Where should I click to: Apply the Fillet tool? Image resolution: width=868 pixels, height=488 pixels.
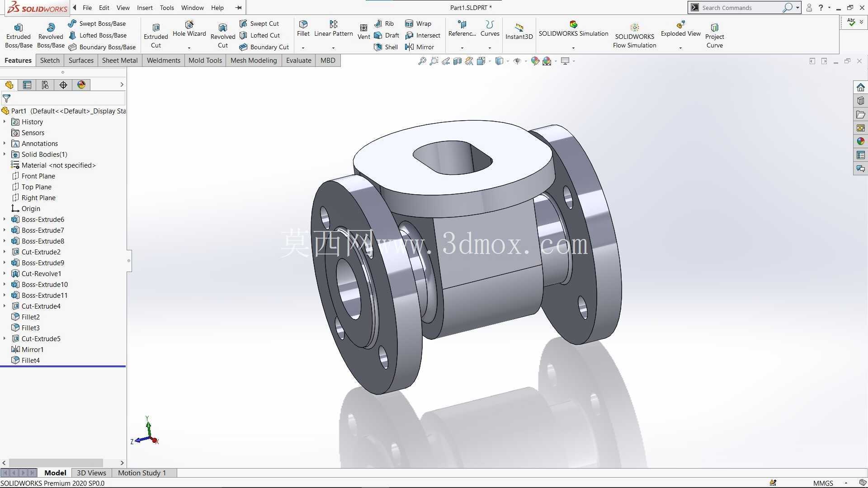point(303,28)
